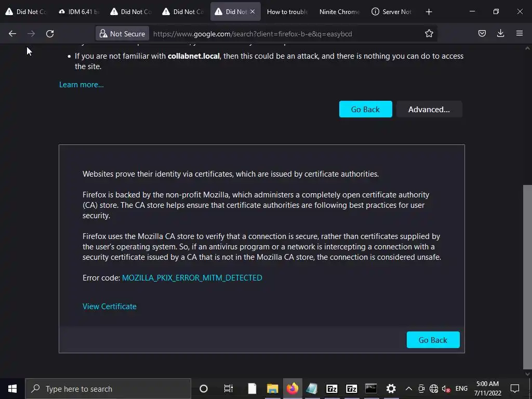
Task: Open the Learn more link
Action: tap(82, 85)
